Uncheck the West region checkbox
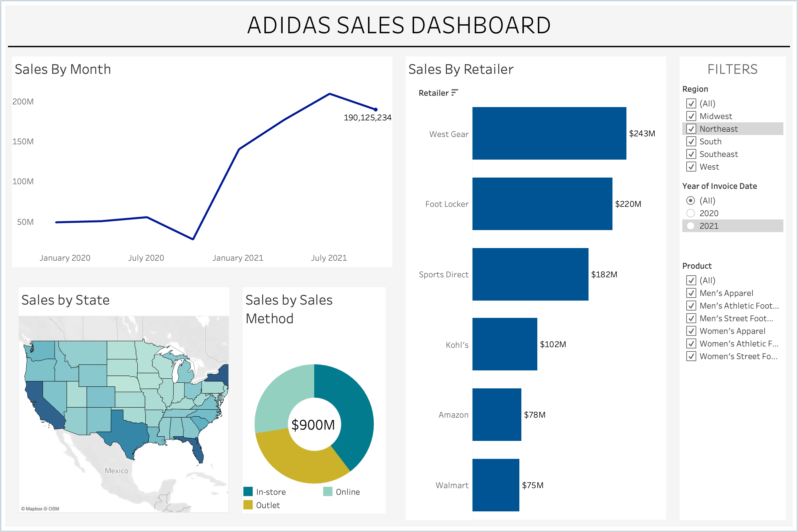The image size is (798, 532). click(691, 167)
